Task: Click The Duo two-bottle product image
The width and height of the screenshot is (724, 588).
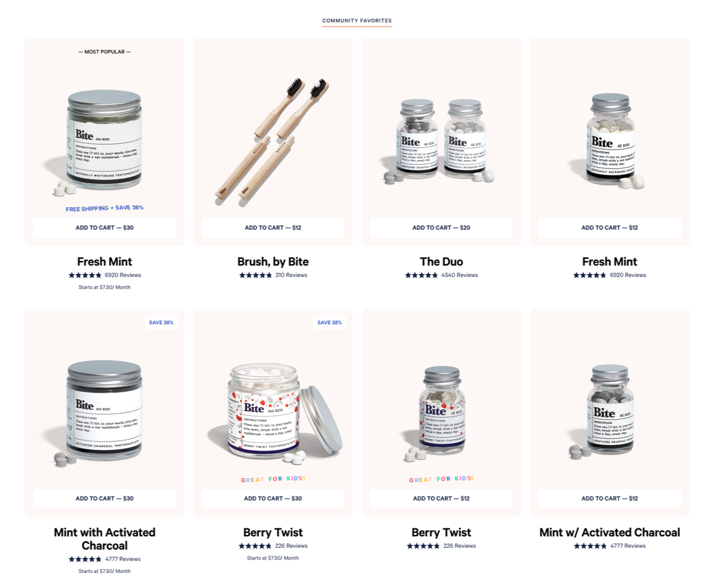Action: point(438,142)
